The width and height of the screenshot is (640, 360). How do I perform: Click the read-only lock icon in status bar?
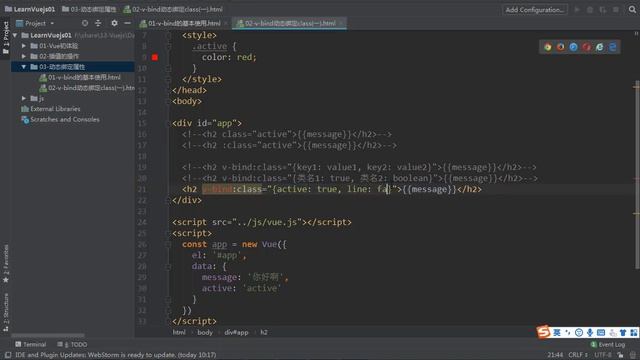coord(620,355)
